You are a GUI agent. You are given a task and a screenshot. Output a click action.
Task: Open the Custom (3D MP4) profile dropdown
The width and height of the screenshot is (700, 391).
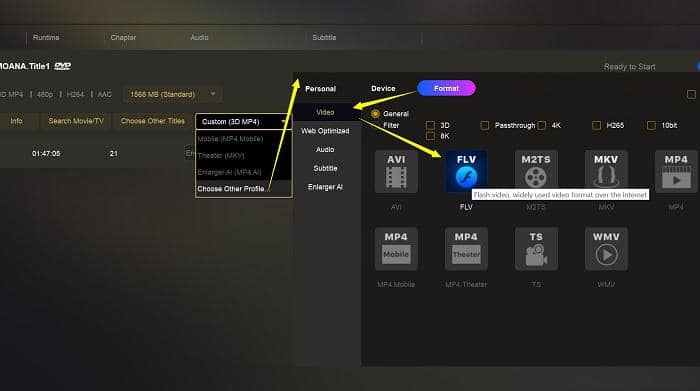(x=243, y=121)
